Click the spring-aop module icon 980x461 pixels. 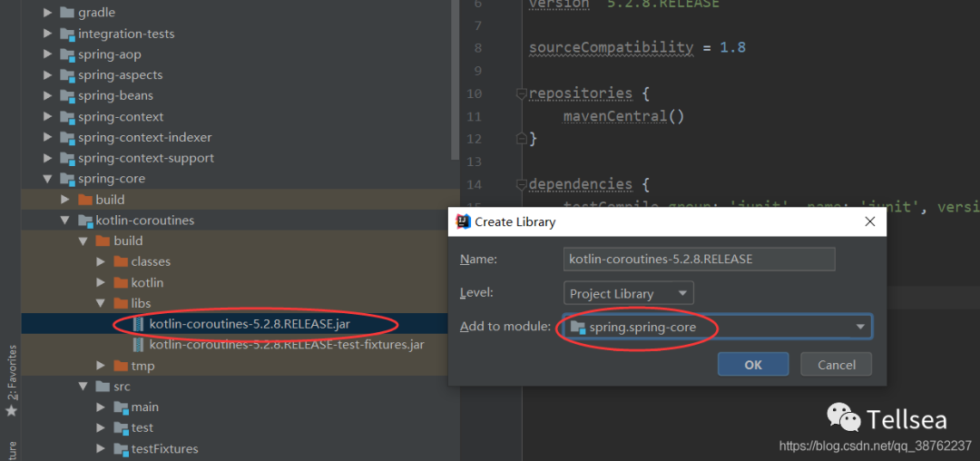coord(67,54)
